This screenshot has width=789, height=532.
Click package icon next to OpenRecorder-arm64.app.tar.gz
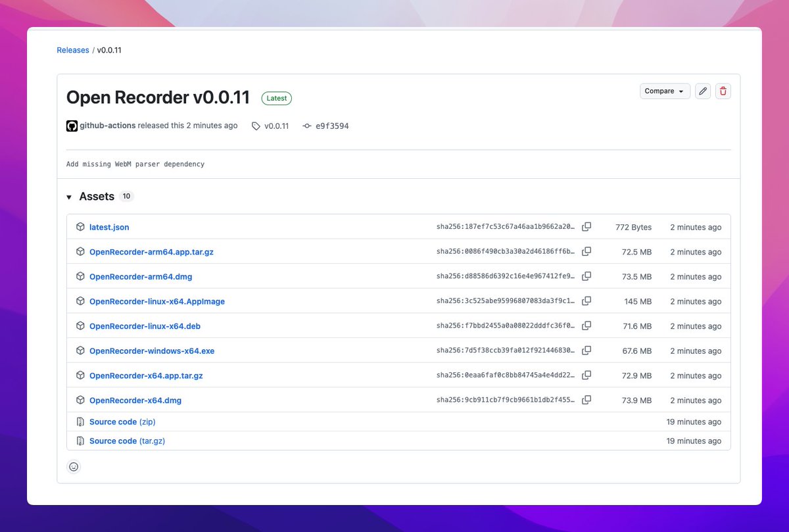point(80,251)
